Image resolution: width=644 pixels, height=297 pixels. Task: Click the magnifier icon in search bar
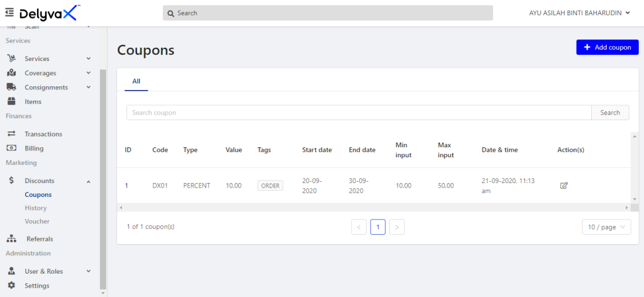coord(171,13)
